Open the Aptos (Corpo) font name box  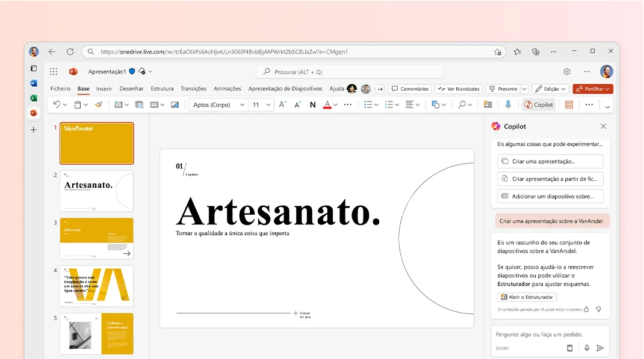click(218, 105)
